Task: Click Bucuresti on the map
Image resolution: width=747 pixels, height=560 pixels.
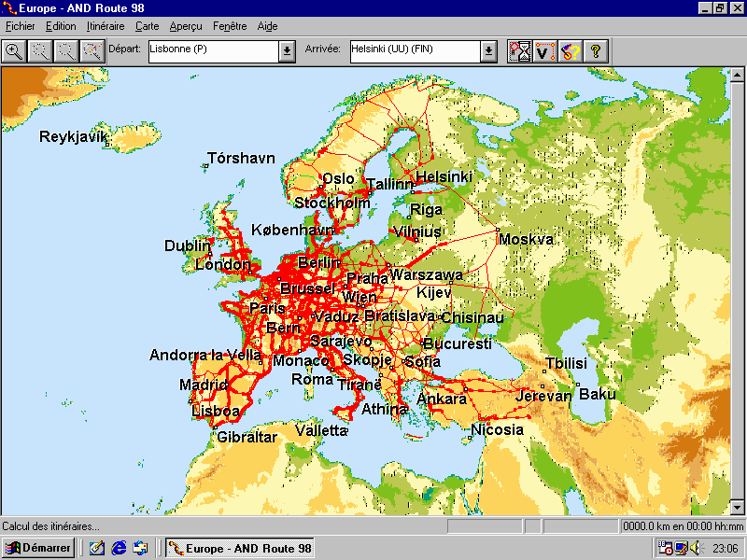Action: click(458, 343)
